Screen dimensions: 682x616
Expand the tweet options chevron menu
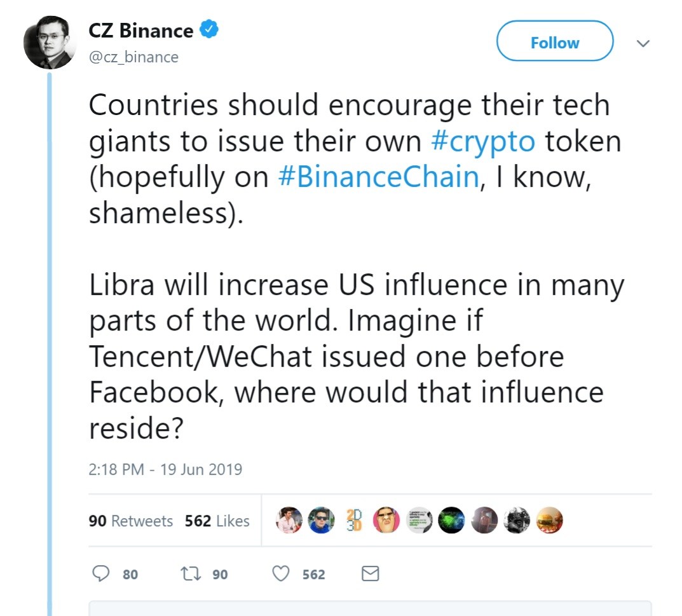(643, 43)
